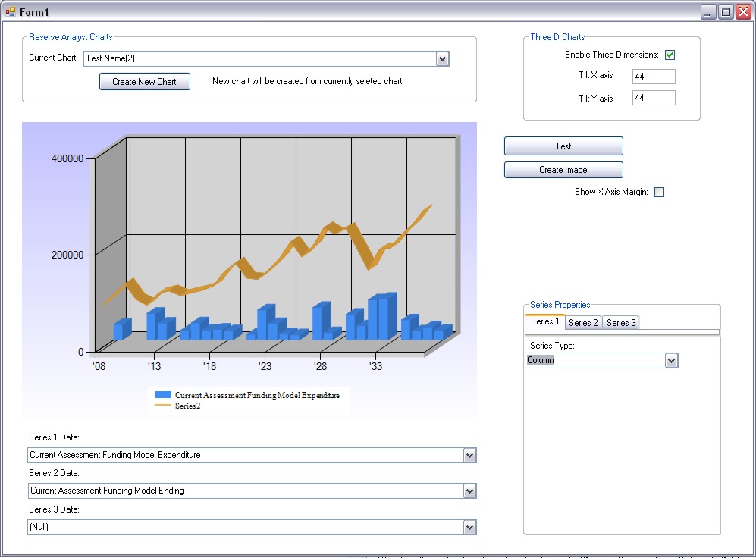Click the 200000 Y-axis label
This screenshot has width=756, height=558.
tap(67, 255)
